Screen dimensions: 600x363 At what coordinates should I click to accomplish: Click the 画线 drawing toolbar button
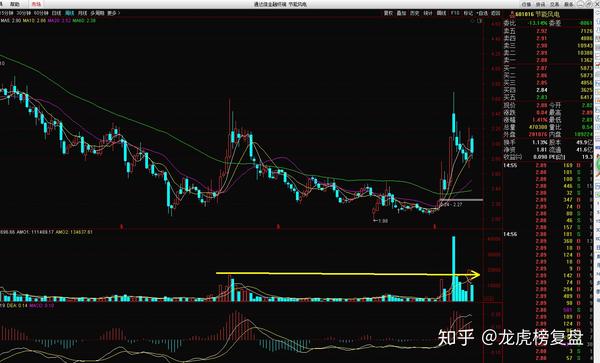[x=442, y=13]
